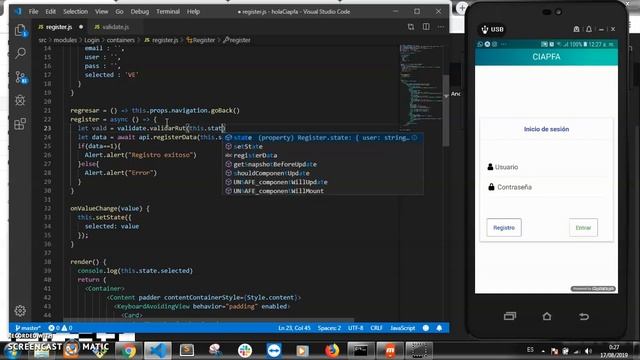Open TeamViewer from taskbar
Screen dimensions: 640x360
pos(273,351)
